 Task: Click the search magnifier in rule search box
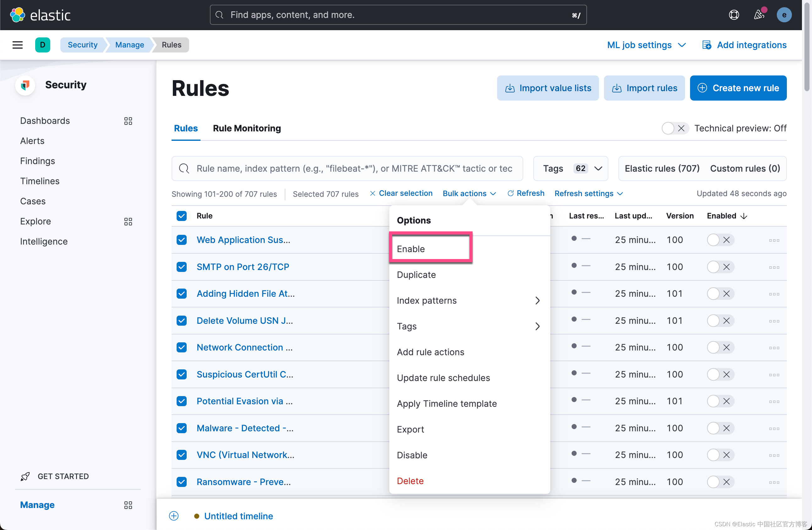(184, 168)
